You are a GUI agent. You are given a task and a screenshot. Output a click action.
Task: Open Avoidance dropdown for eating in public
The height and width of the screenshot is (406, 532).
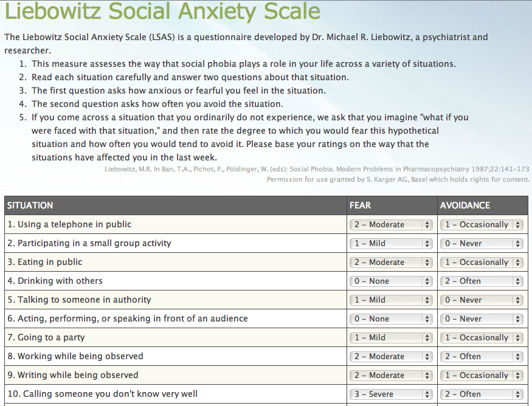point(482,262)
